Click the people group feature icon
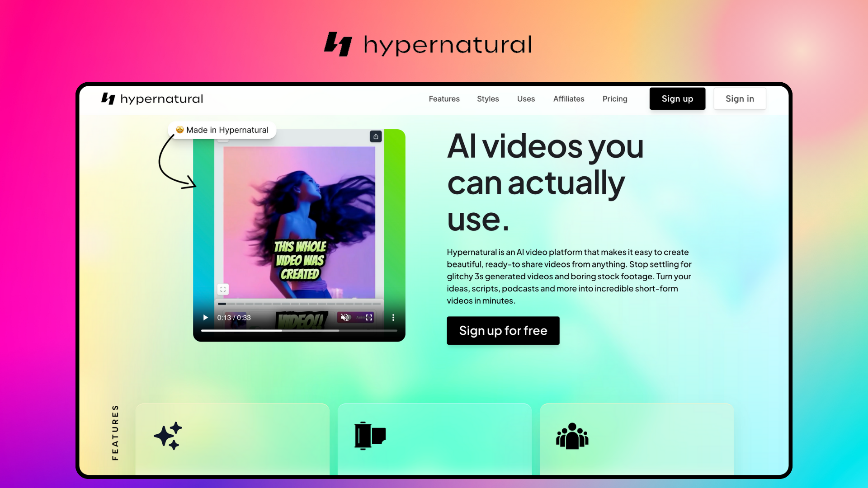The image size is (868, 488). (571, 435)
